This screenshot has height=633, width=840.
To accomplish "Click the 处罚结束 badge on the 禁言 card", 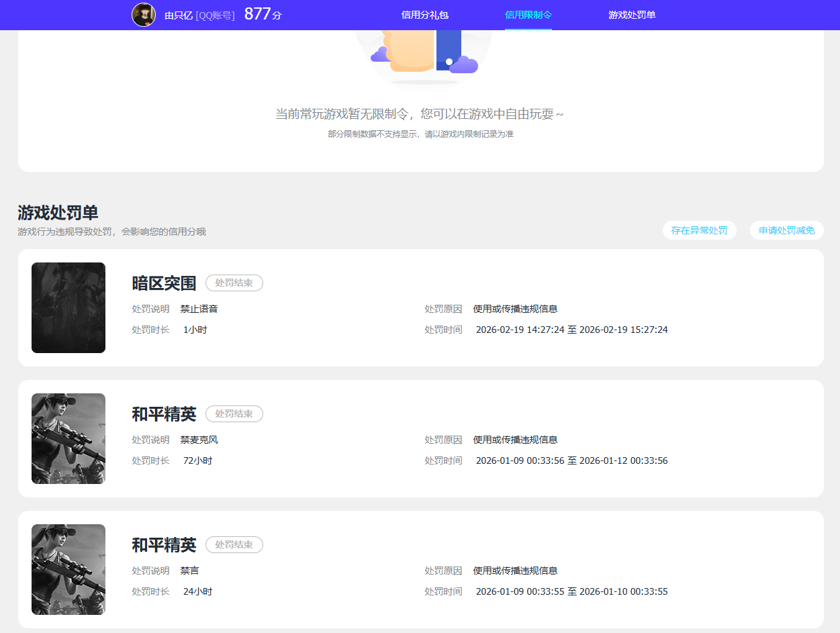I will pyautogui.click(x=234, y=545).
